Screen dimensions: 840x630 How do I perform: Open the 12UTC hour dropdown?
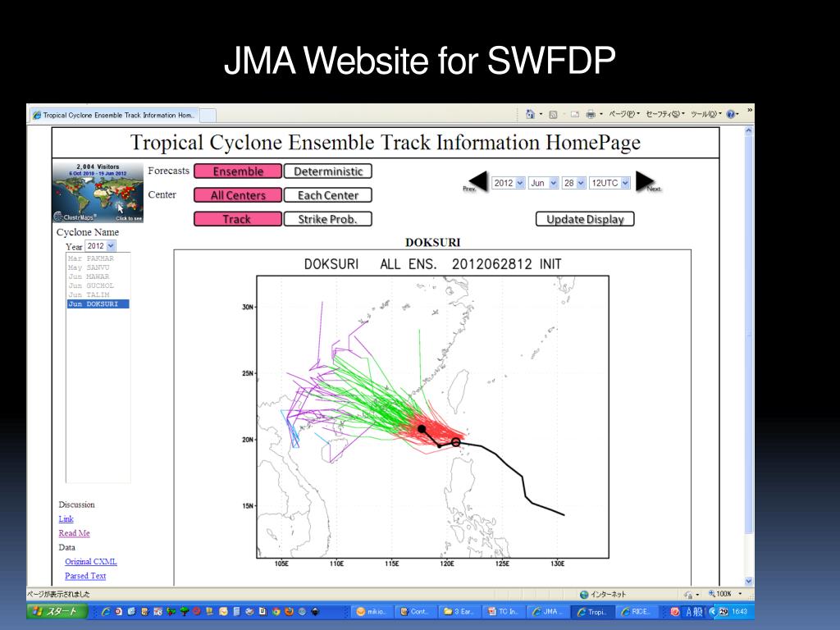pyautogui.click(x=609, y=183)
